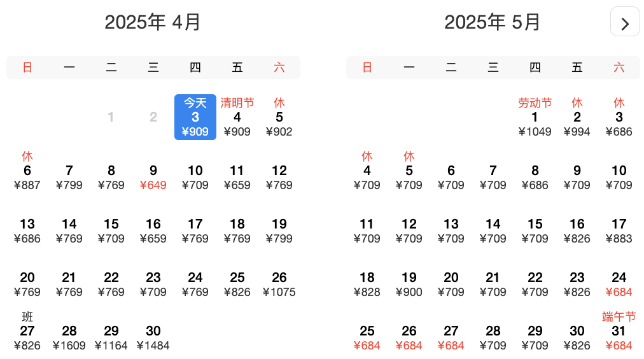This screenshot has width=644, height=359.
Task: Select May 16 priced ¥826
Action: coord(577,231)
